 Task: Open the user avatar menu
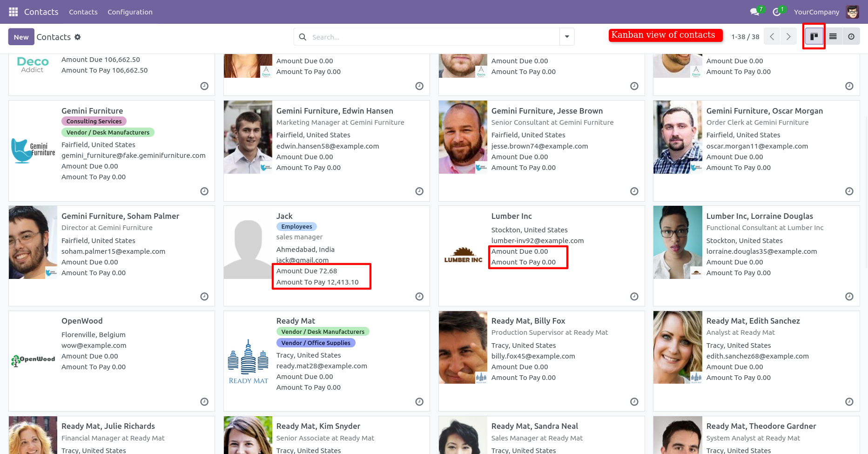click(853, 12)
